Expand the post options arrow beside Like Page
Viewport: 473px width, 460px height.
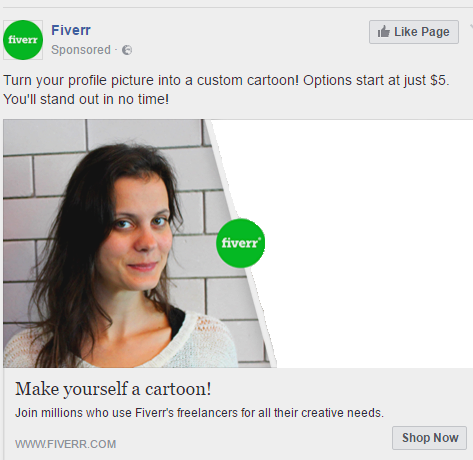(x=471, y=27)
